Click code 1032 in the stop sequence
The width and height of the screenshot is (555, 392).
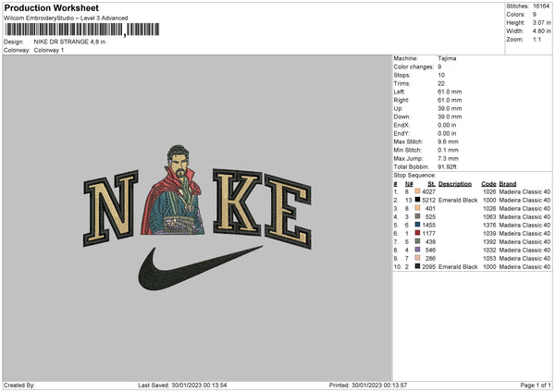[x=489, y=251]
